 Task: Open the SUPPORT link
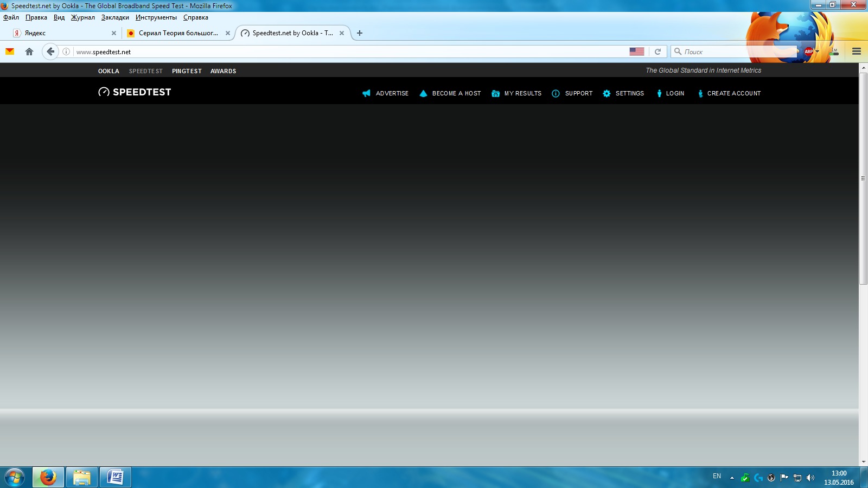click(x=579, y=93)
